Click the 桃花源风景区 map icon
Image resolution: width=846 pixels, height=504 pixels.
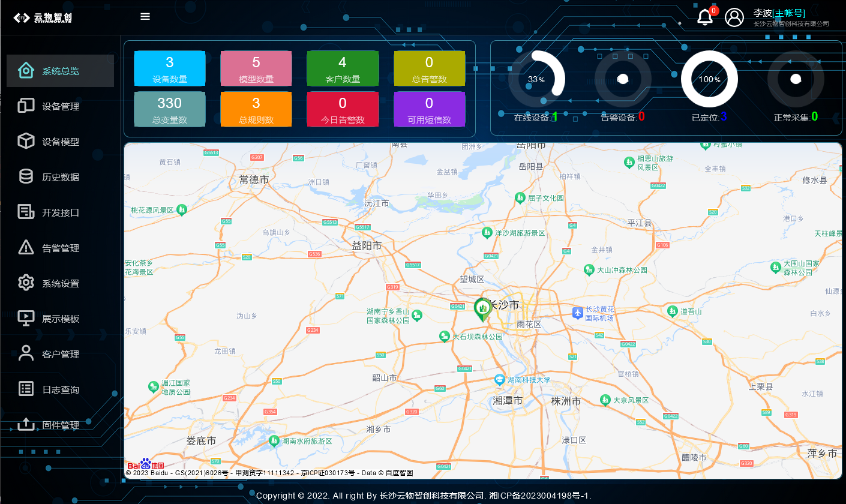tap(182, 209)
